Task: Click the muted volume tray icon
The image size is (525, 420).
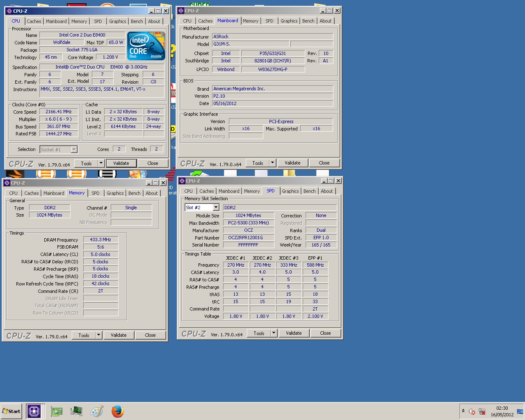Action: pyautogui.click(x=472, y=411)
